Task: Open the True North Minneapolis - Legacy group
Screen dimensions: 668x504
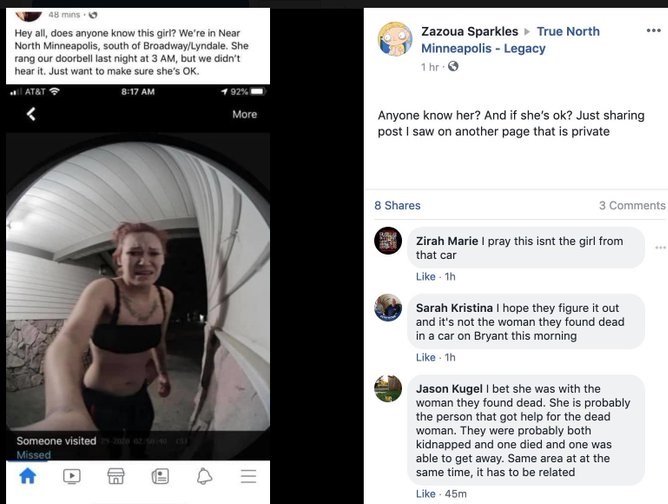Action: click(x=510, y=40)
